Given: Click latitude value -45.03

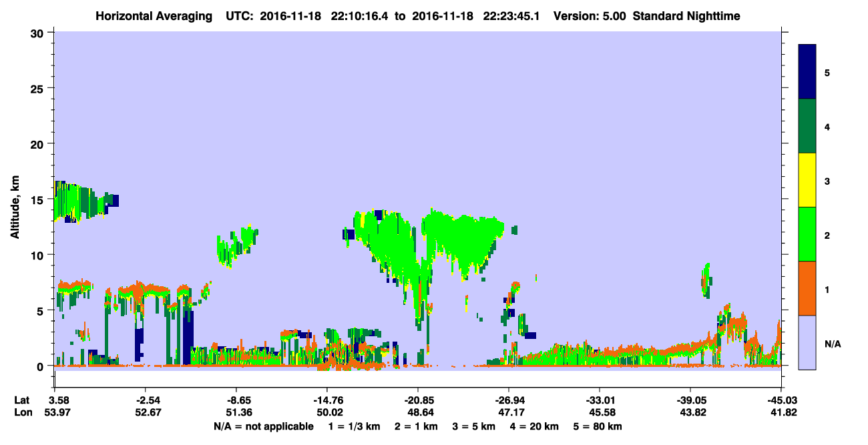Looking at the screenshot, I should (x=781, y=400).
